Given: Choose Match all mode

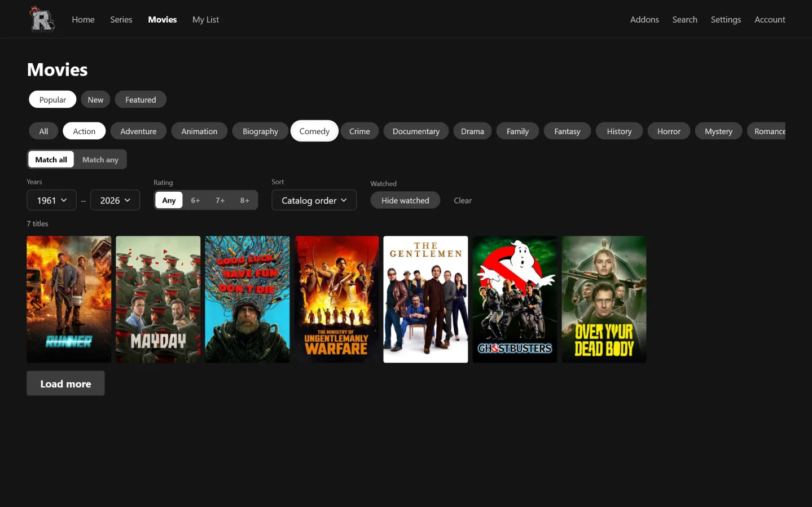Looking at the screenshot, I should coord(51,160).
